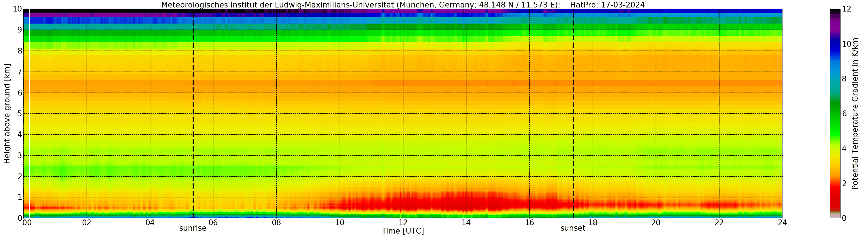Click the 'Potential Temperature Gradient in K/km' colorbar label
The image size is (868, 237).
pyautogui.click(x=855, y=114)
